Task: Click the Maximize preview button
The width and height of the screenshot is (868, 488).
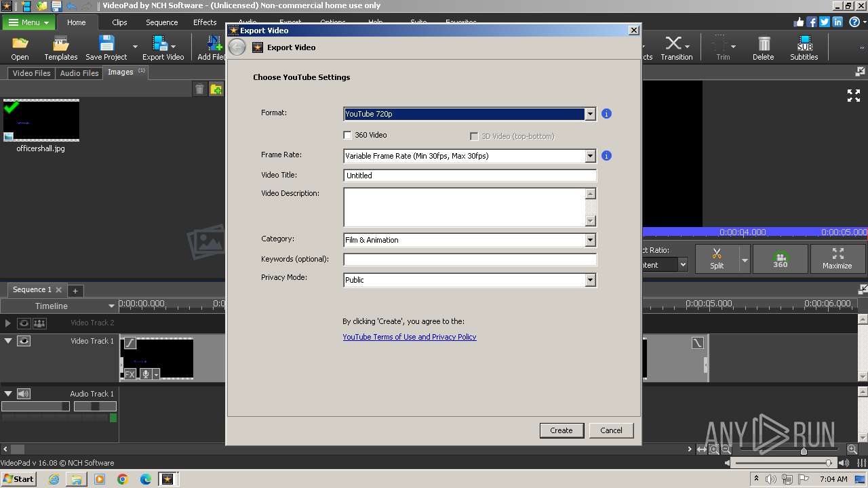Action: (837, 259)
